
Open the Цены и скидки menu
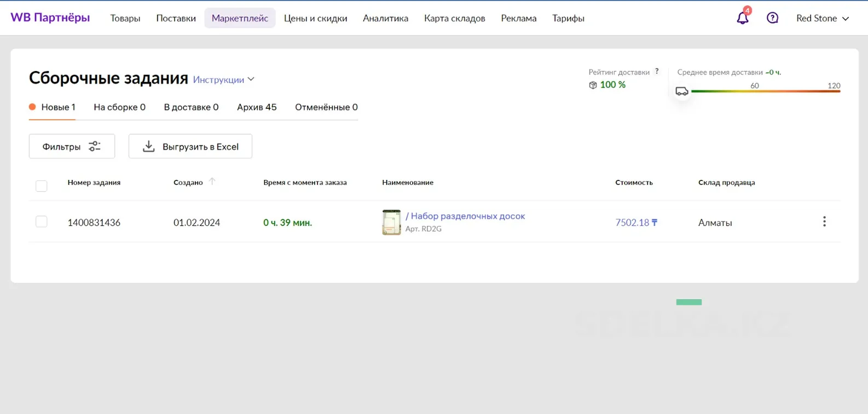pos(316,18)
